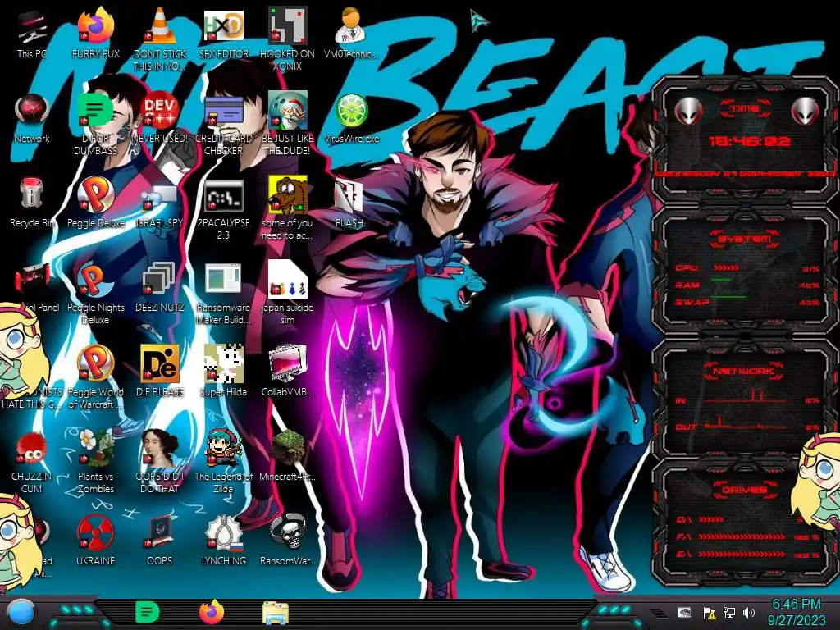Open the green chat app pinned to taskbar
Screen dimensions: 840x630
(x=147, y=613)
